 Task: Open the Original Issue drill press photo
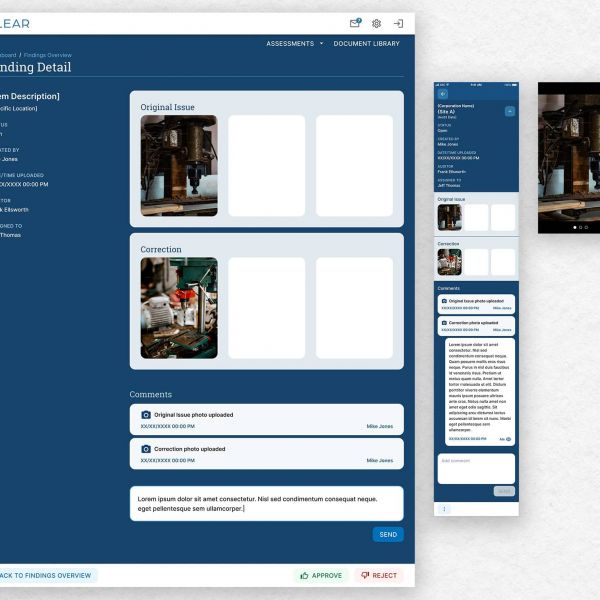(x=179, y=165)
